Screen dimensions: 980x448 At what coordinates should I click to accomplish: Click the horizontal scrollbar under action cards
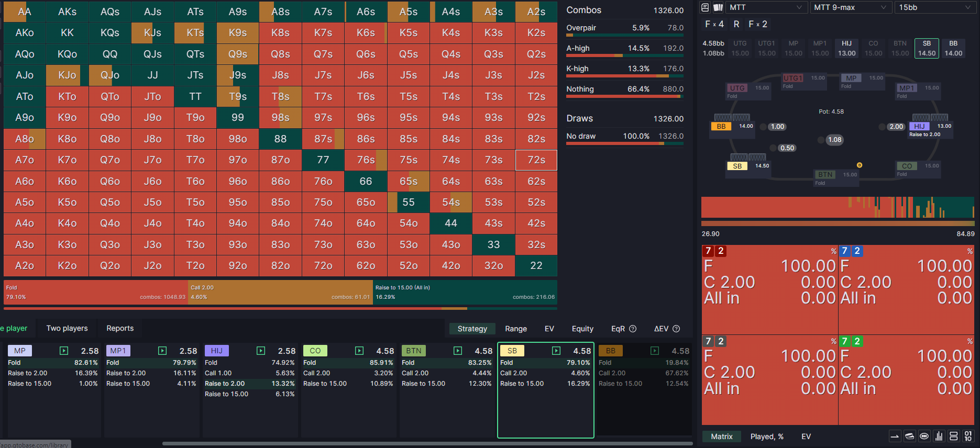click(x=427, y=443)
